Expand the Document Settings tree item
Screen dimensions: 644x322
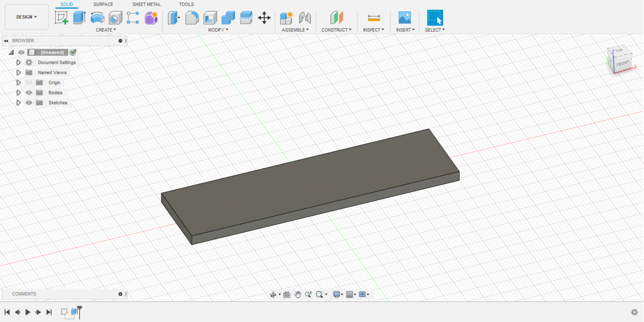[18, 62]
